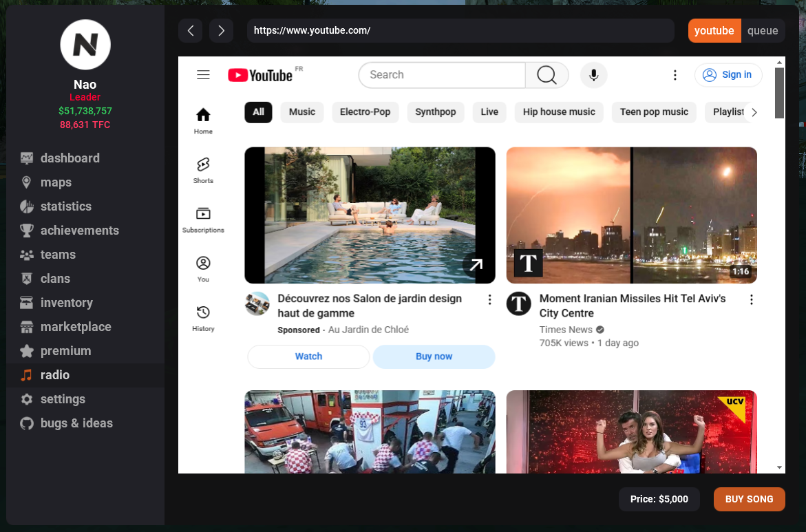This screenshot has height=532, width=806.
Task: Select the Teen pop music chip
Action: point(654,112)
